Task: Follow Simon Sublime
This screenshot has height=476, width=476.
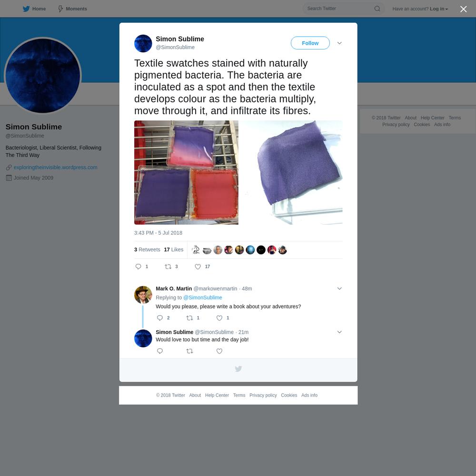Action: 310,43
